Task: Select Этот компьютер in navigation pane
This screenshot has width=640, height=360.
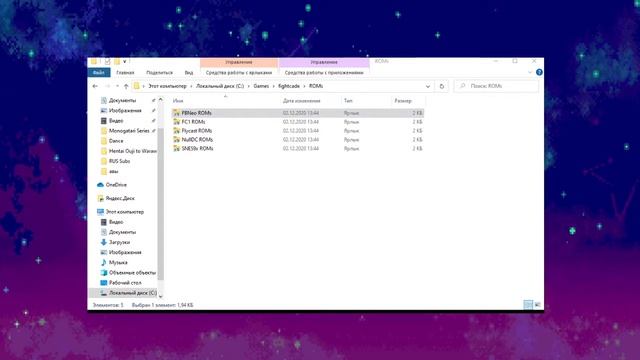Action: tap(124, 212)
